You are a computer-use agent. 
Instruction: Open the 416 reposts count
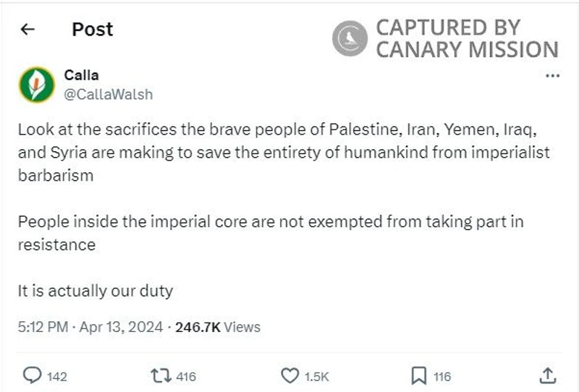pyautogui.click(x=185, y=376)
